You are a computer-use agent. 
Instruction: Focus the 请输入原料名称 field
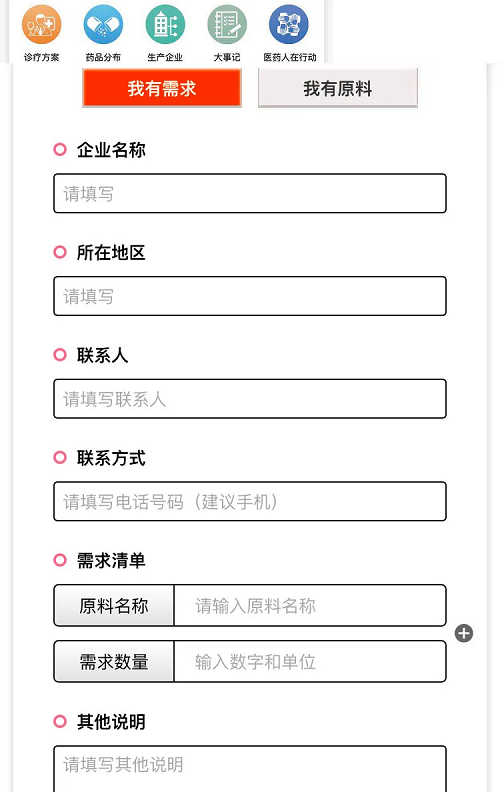[x=310, y=605]
